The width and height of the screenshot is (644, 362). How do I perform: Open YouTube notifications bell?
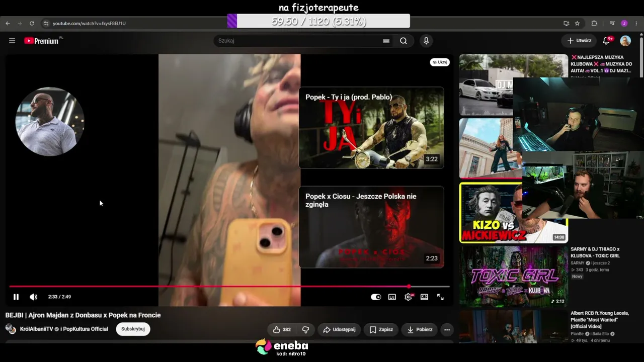click(x=606, y=41)
